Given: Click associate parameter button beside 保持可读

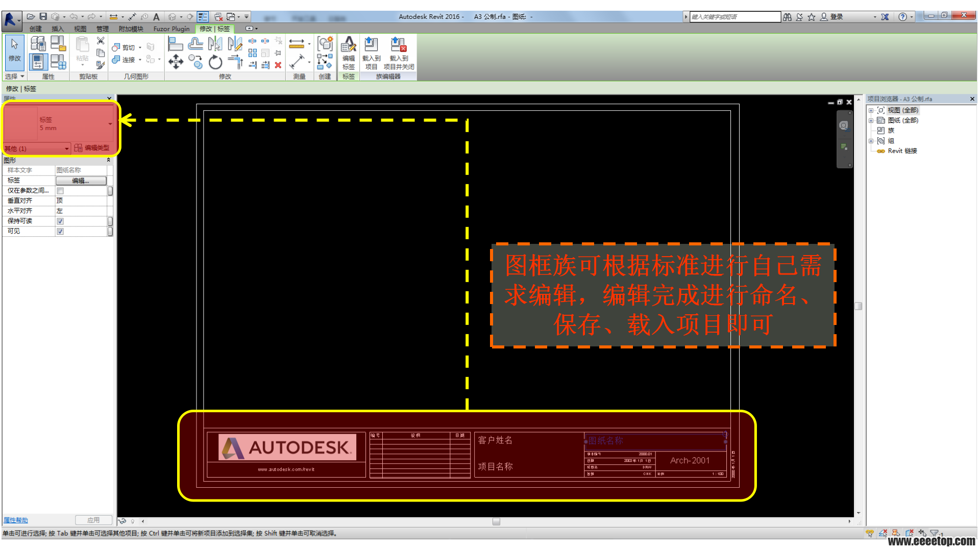Looking at the screenshot, I should pos(110,221).
